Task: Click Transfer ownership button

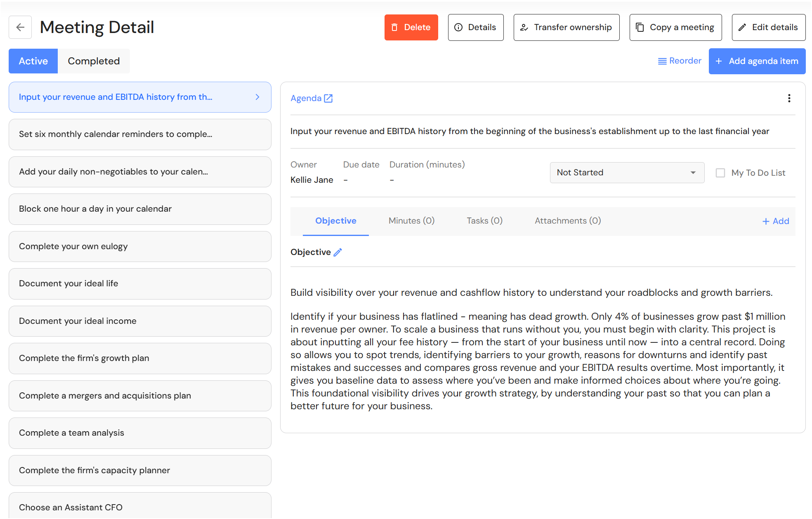Action: click(x=566, y=27)
